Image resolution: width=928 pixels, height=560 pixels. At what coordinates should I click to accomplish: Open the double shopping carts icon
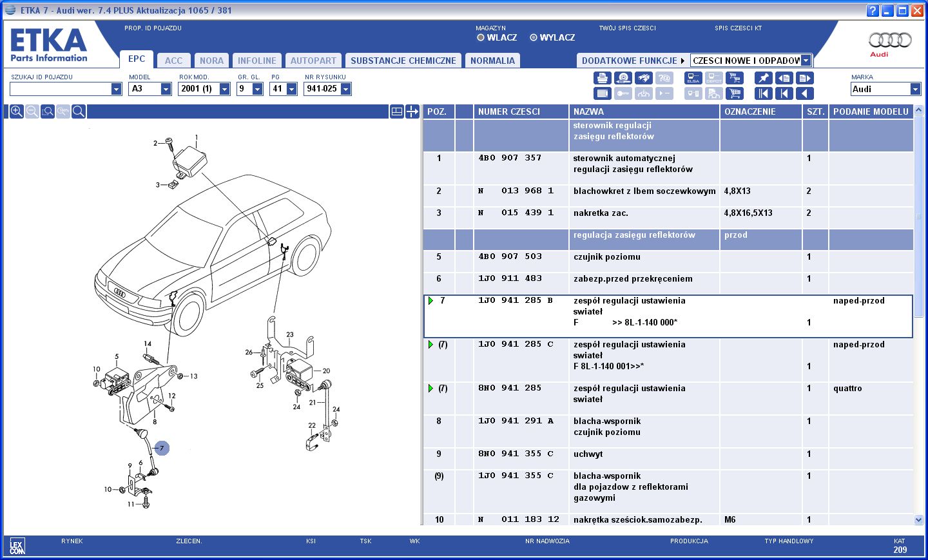coord(734,78)
